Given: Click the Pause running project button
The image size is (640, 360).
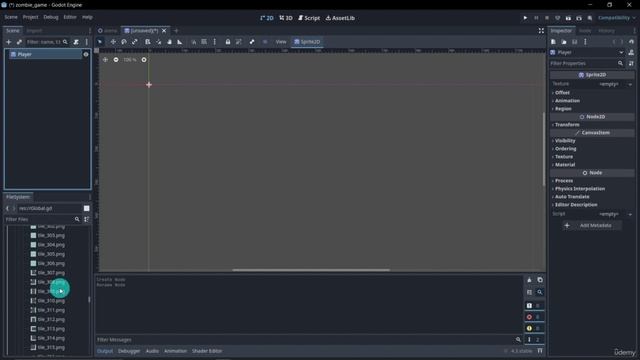Looking at the screenshot, I should pyautogui.click(x=536, y=18).
